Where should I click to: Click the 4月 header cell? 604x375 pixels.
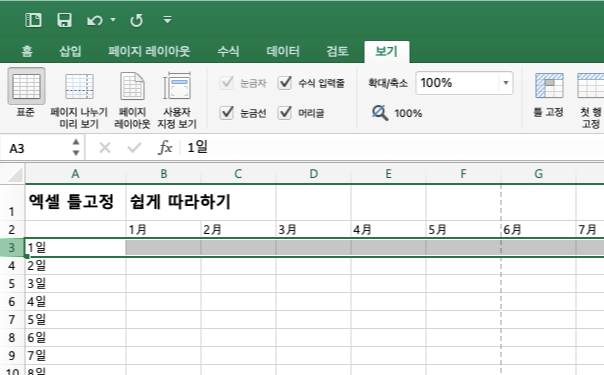point(388,230)
